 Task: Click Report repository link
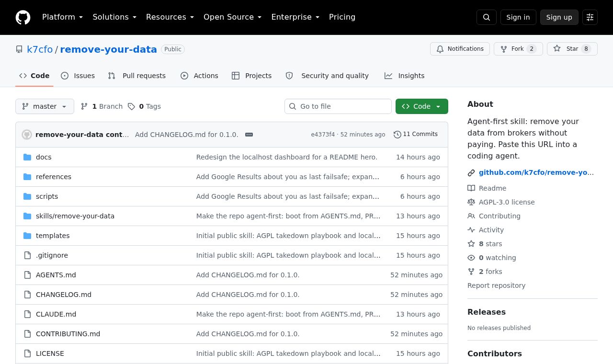[496, 285]
